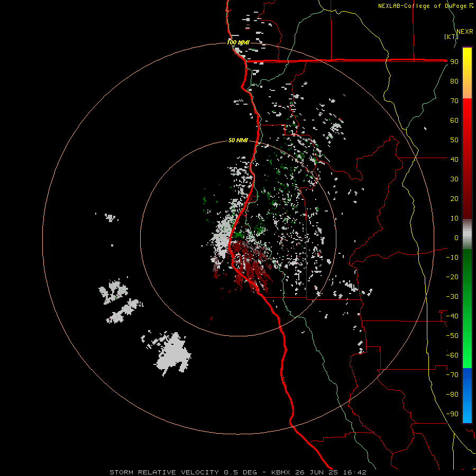Image resolution: width=476 pixels, height=476 pixels.
Task: Click the "[KT]" units label
Action: click(x=452, y=36)
